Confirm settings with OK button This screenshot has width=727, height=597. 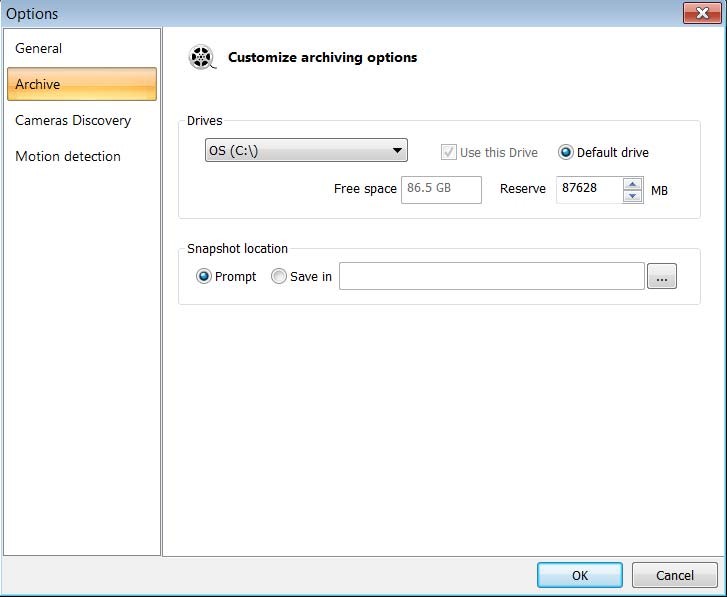pyautogui.click(x=579, y=575)
